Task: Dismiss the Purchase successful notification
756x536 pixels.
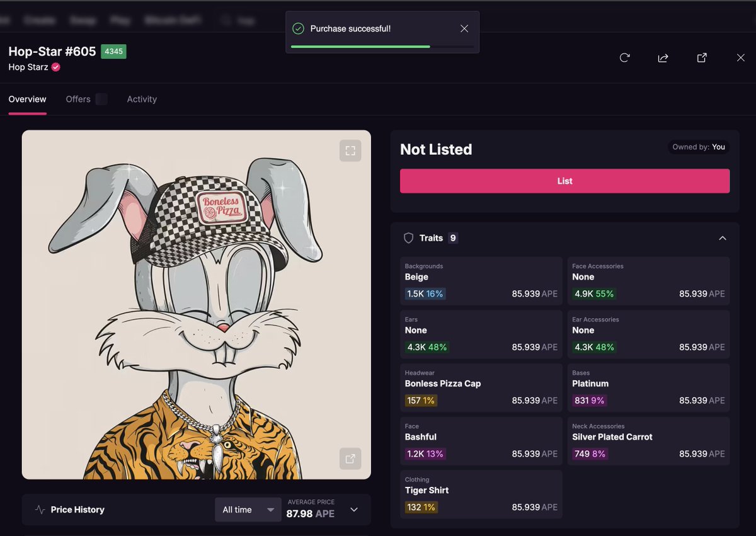Action: (x=464, y=28)
